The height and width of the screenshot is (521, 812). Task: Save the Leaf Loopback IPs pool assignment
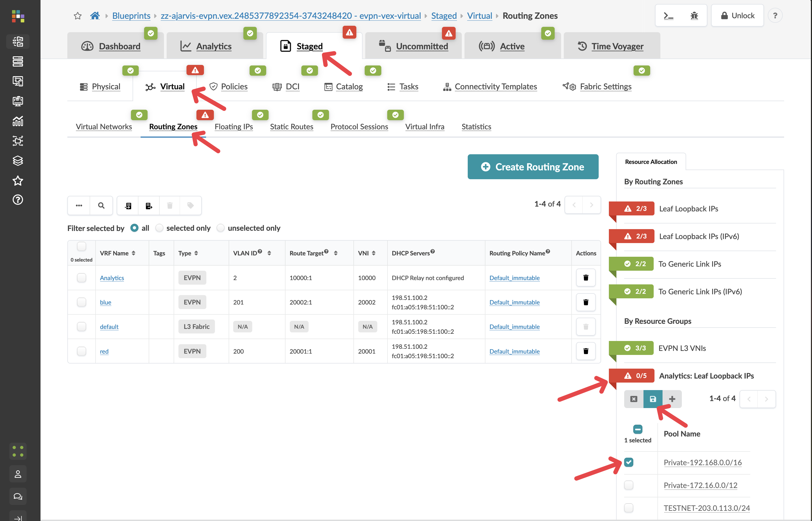[x=653, y=399]
